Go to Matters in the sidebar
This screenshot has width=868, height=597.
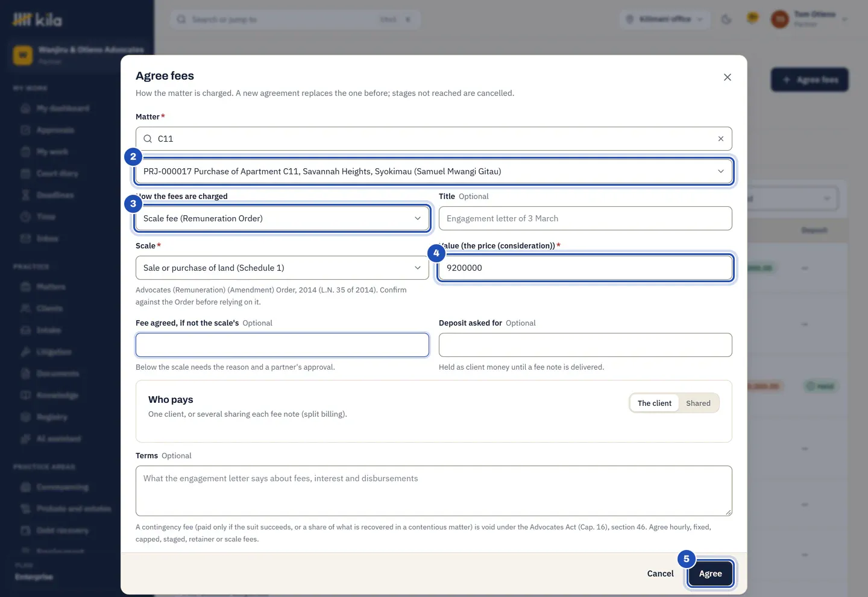(x=51, y=287)
